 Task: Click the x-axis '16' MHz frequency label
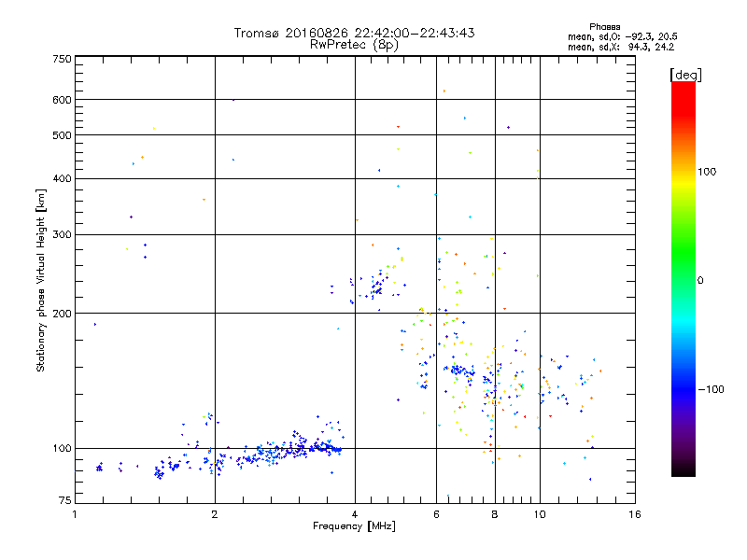click(635, 514)
